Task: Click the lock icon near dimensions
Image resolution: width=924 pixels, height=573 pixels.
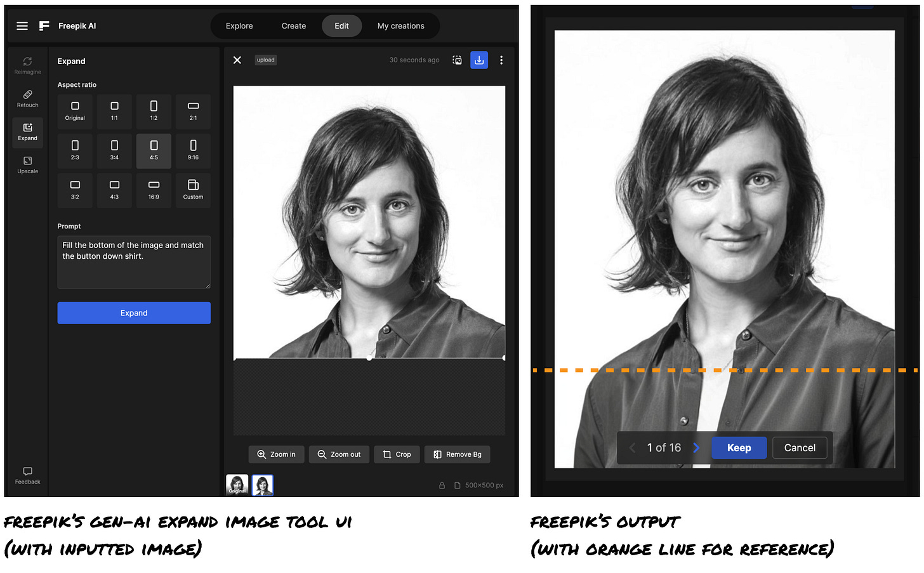Action: click(442, 485)
